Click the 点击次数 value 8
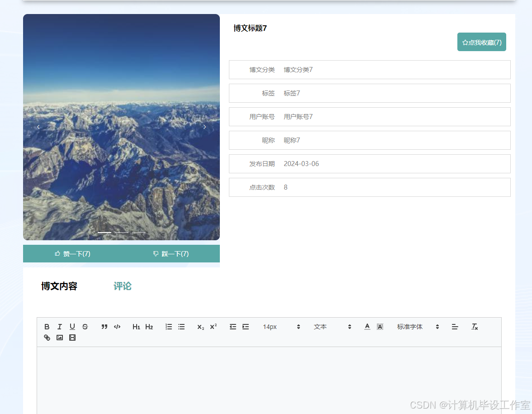 [286, 187]
